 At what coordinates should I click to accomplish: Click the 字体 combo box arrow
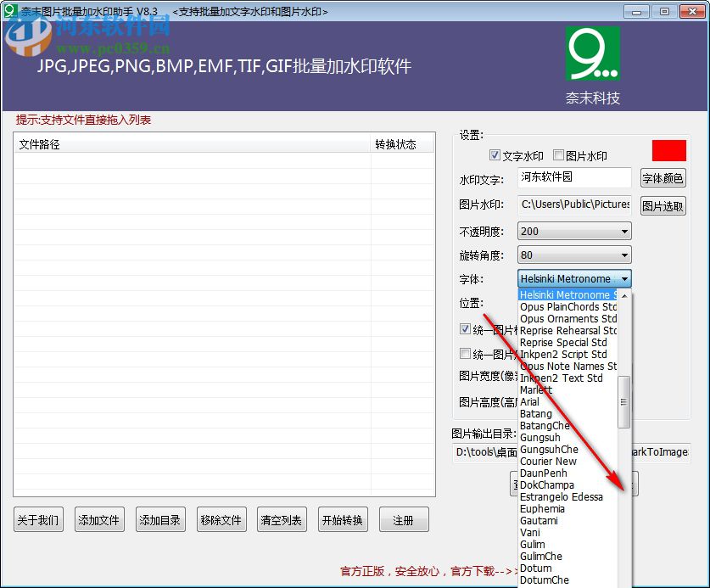625,278
